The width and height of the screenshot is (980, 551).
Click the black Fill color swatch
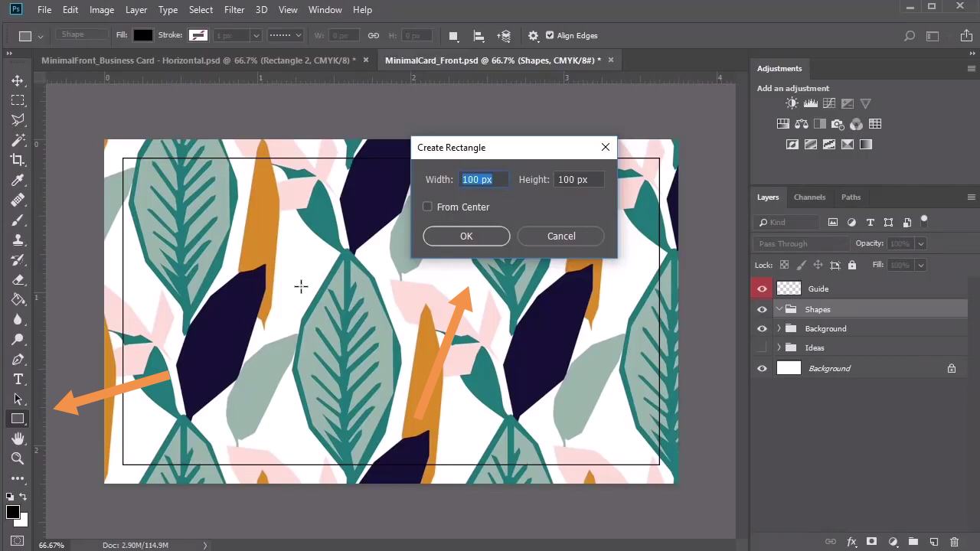[x=143, y=35]
